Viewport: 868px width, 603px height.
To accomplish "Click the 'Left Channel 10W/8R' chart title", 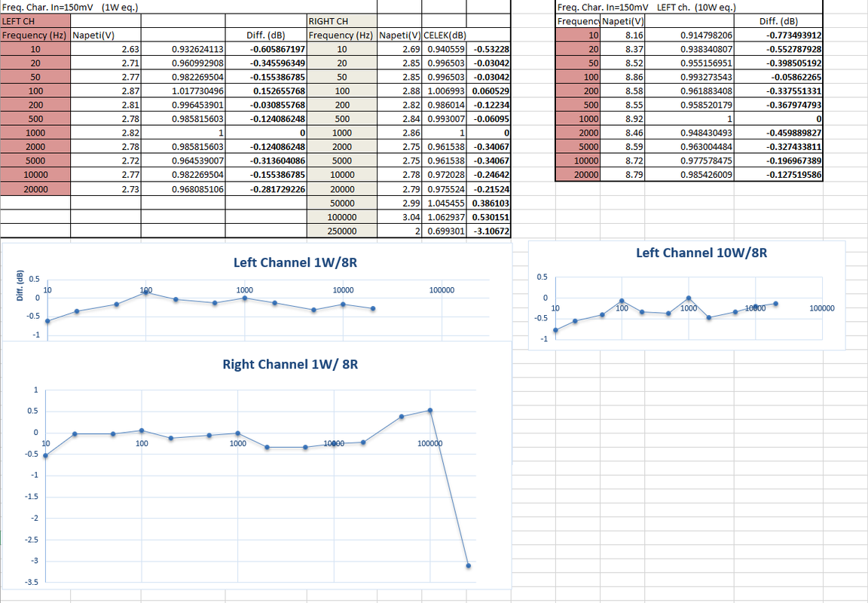I will click(x=701, y=253).
